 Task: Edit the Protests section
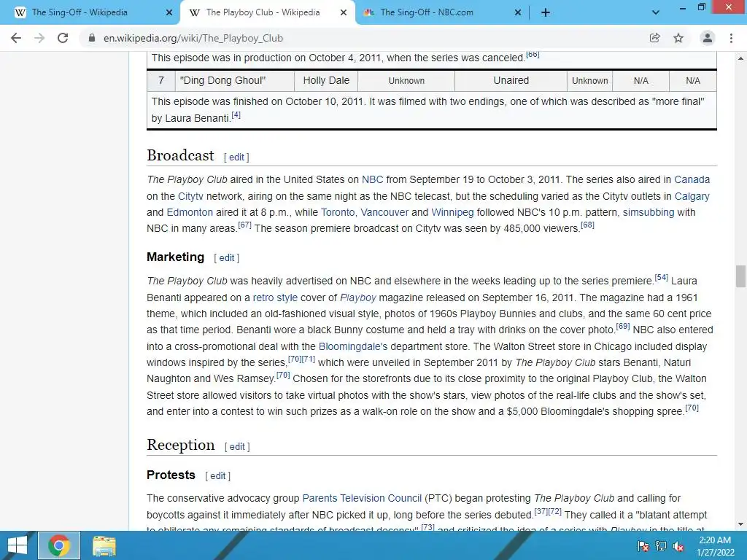click(217, 475)
